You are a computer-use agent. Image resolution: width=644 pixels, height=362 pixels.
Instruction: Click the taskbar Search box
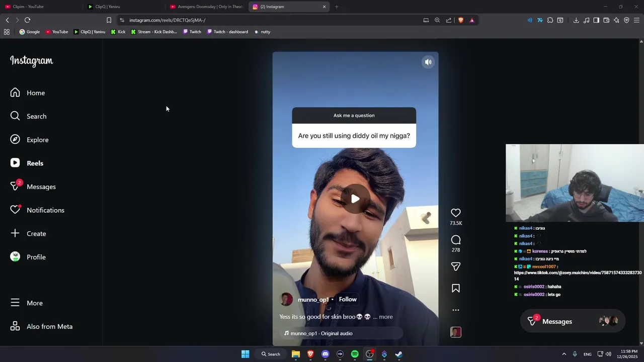tap(271, 354)
